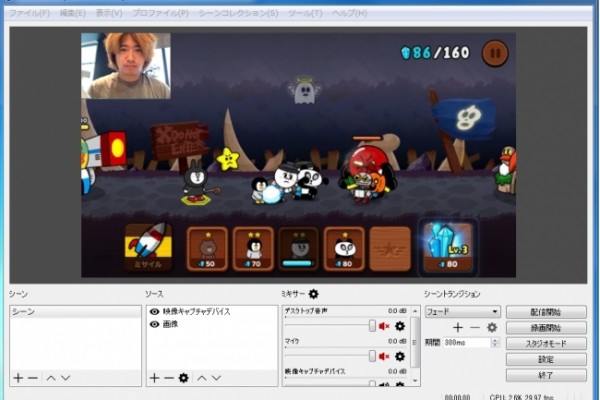Open the フェード transition dropdown
This screenshot has height=400, width=600.
(x=463, y=312)
